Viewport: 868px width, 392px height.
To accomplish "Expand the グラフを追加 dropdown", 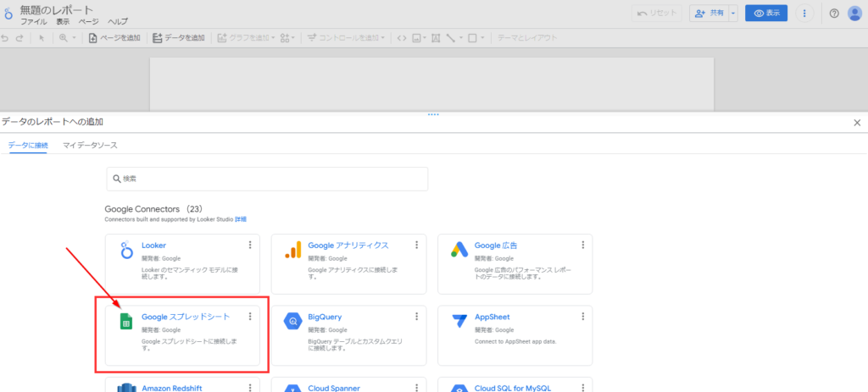I will (274, 38).
